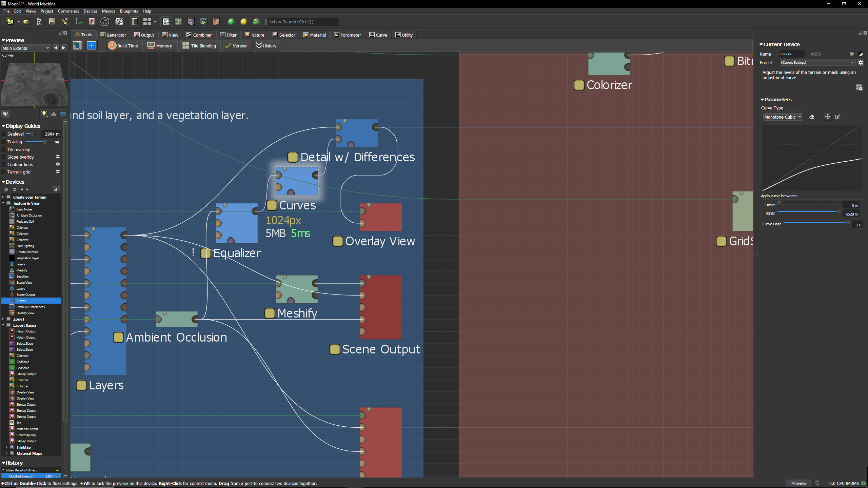Open the Macros menu
This screenshot has width=868, height=488.
(108, 11)
